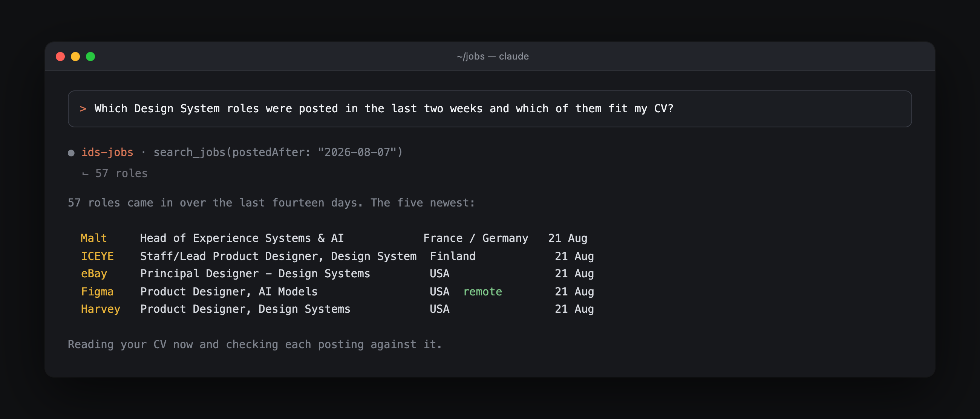
Task: Click the tree branch glyph before 57 roles
Action: pos(86,174)
